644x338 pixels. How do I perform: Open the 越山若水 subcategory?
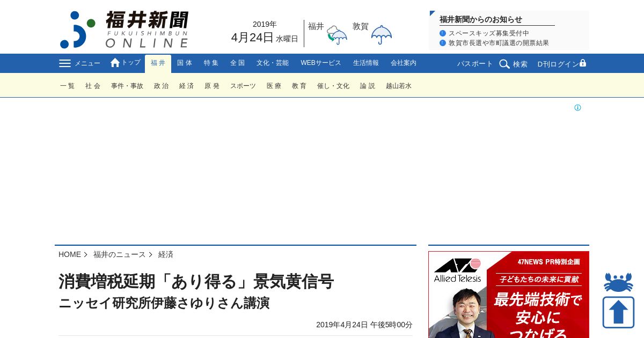[399, 86]
